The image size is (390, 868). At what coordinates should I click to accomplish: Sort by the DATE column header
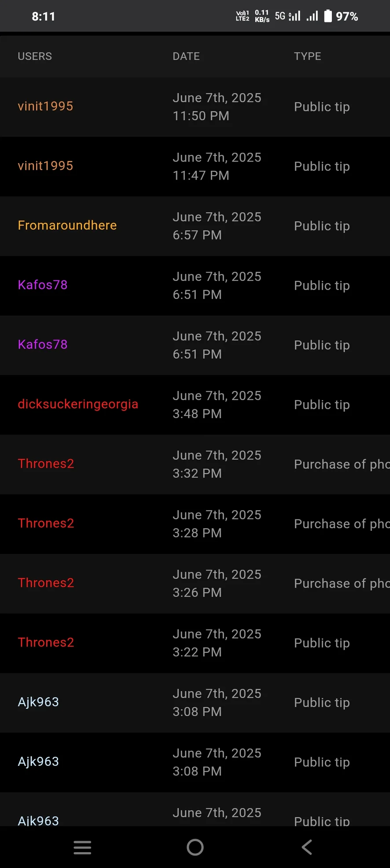[186, 56]
